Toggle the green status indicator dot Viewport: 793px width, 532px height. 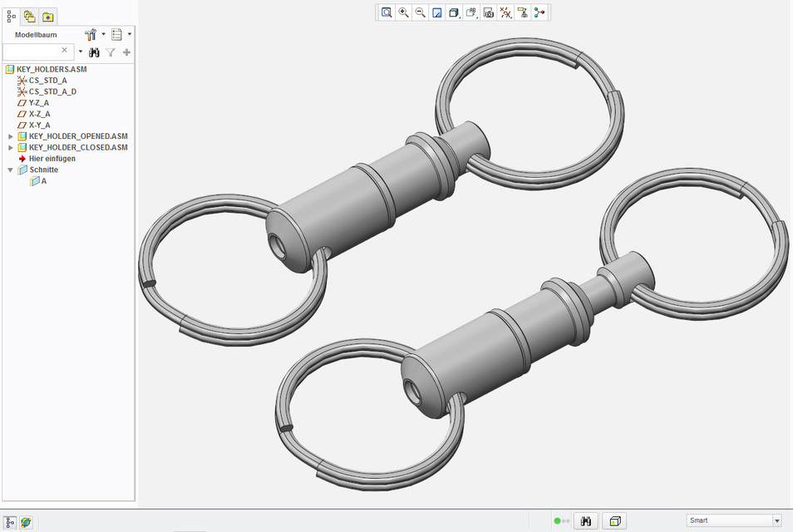[558, 520]
